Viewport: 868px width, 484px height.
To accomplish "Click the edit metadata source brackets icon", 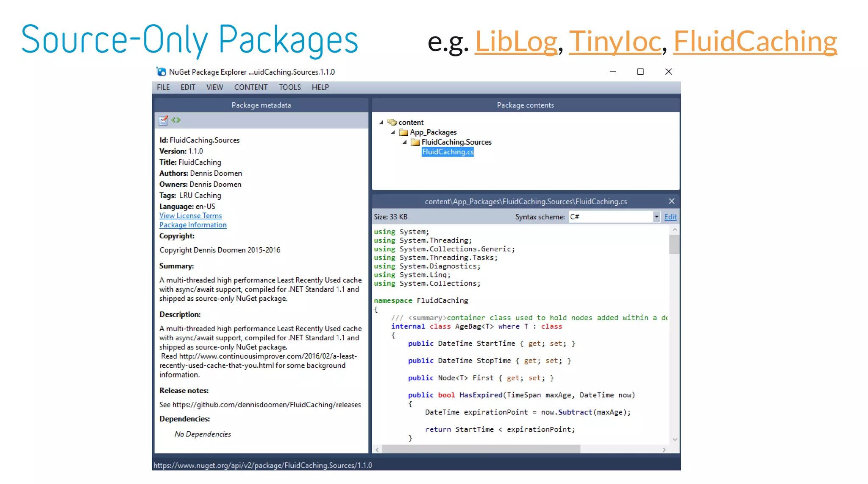I will pos(176,120).
